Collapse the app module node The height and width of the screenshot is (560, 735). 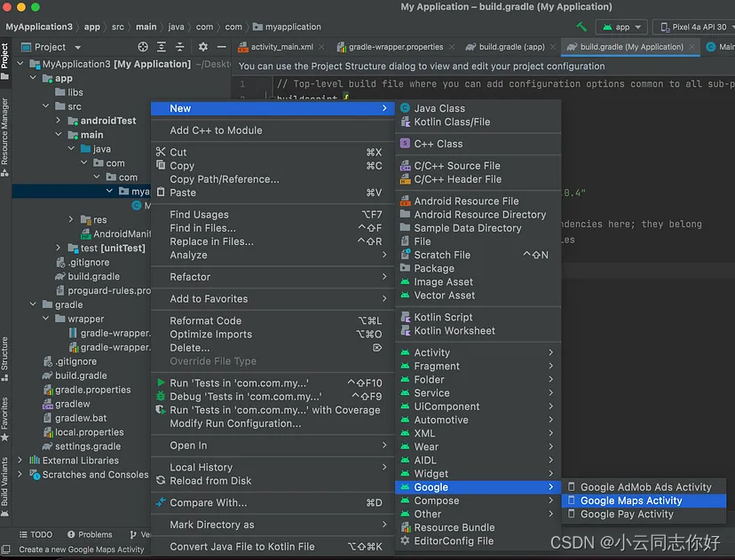[33, 78]
